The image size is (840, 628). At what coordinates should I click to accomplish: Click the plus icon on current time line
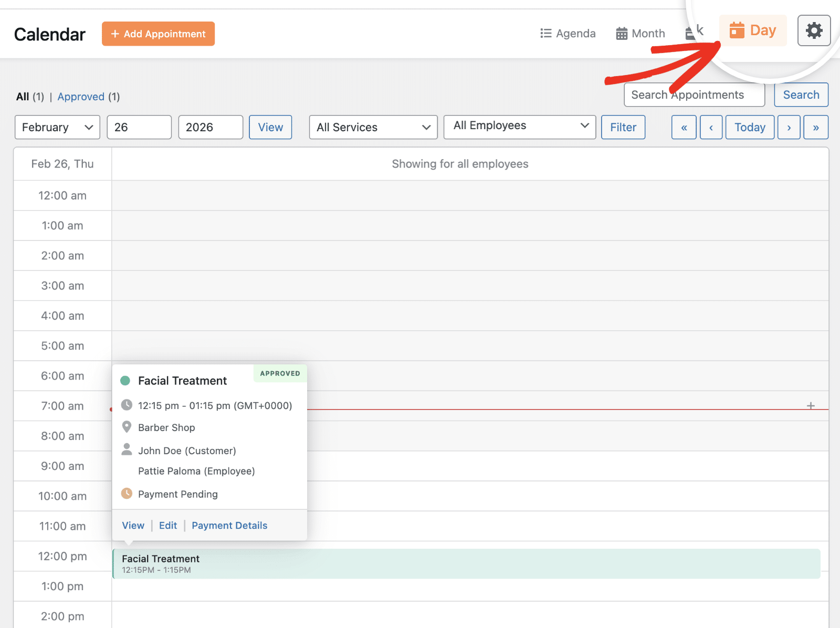[811, 406]
